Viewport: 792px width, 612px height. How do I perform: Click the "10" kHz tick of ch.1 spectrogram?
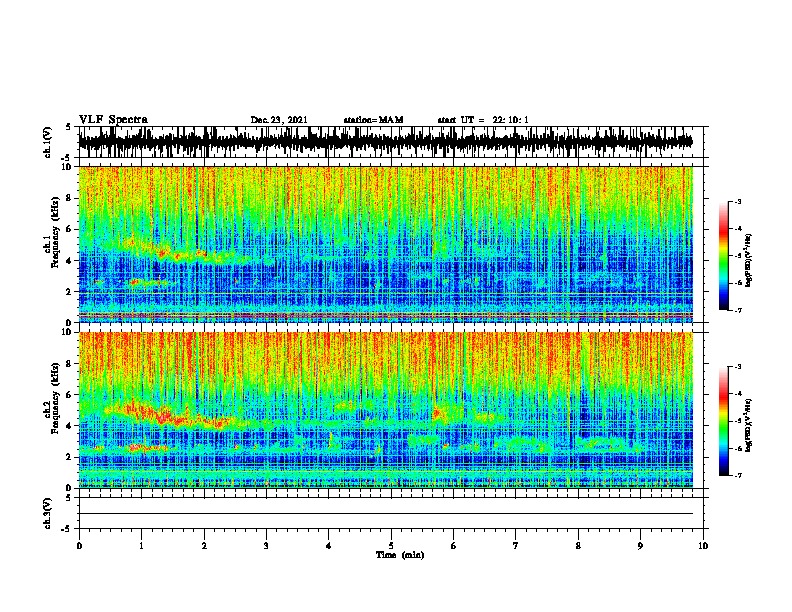pos(69,167)
